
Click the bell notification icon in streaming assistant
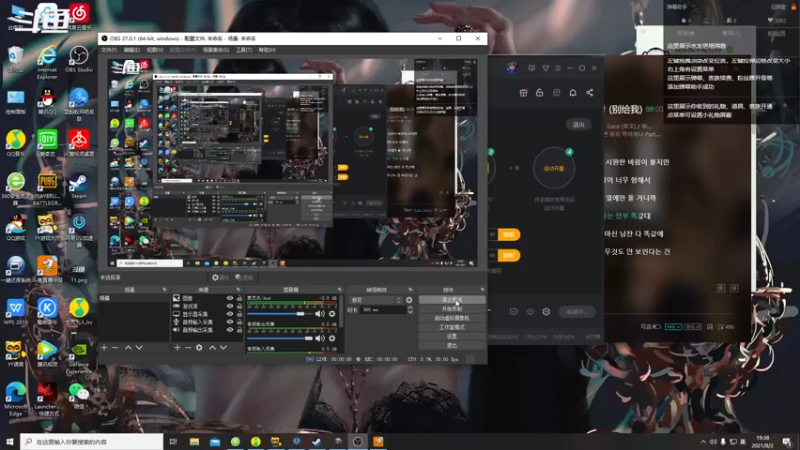tap(573, 93)
